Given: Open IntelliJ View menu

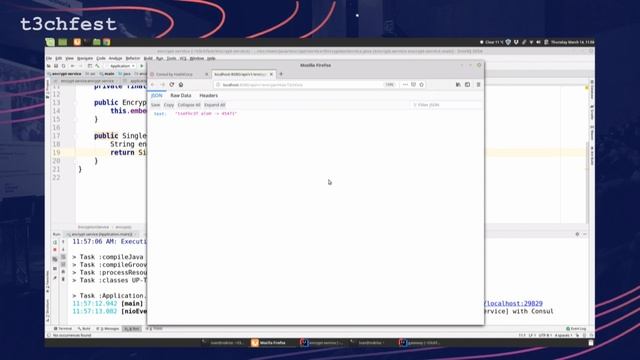Looking at the screenshot, I should point(70,58).
